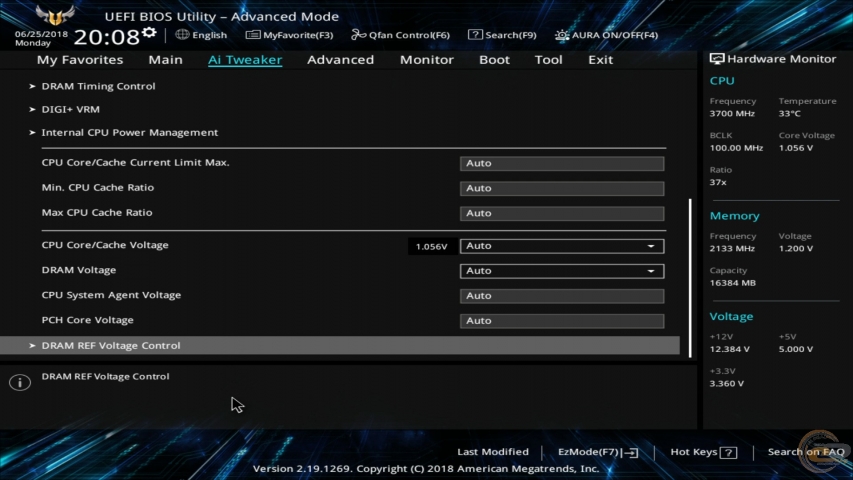Select DIGI+ VRM entry
The width and height of the screenshot is (853, 480).
(71, 109)
